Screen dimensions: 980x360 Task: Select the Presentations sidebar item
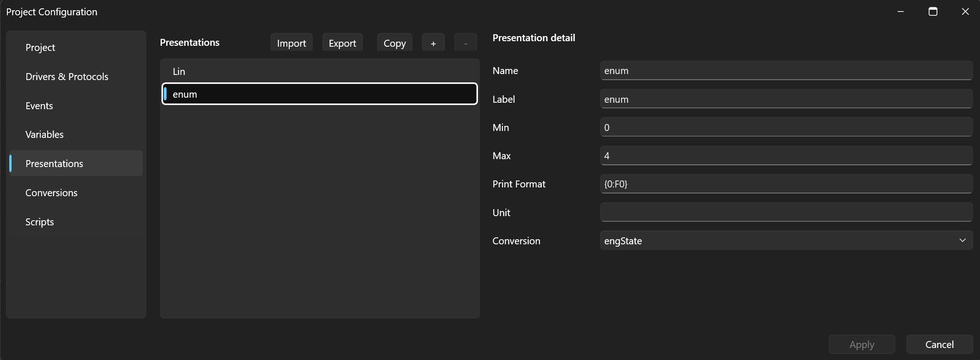click(76, 163)
